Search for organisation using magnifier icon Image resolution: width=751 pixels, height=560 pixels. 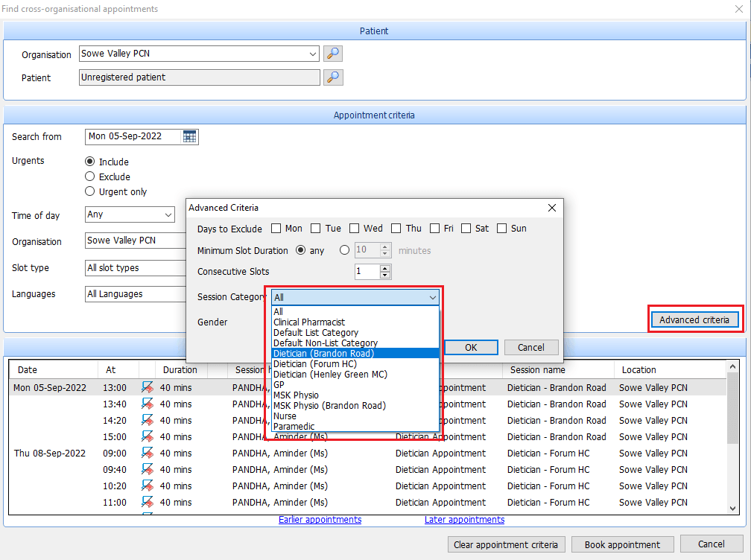pos(333,54)
